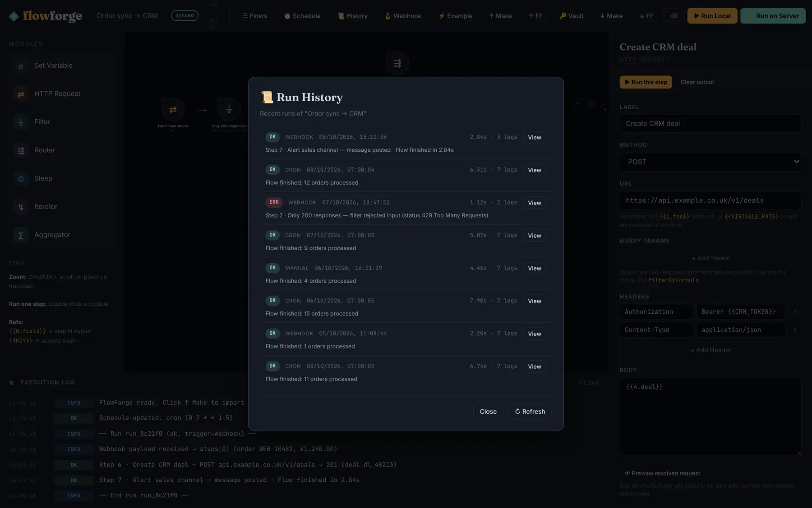Image resolution: width=812 pixels, height=508 pixels.
Task: Click Run this step button
Action: (x=646, y=82)
